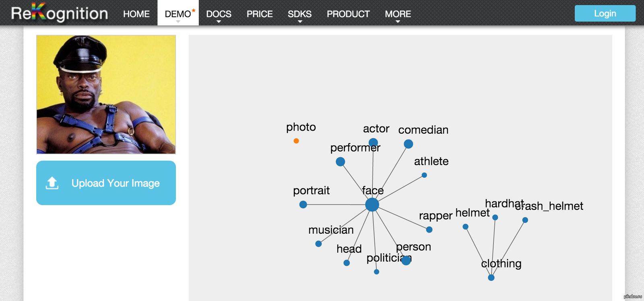644x301 pixels.
Task: Go to the HOME page
Action: tap(136, 14)
